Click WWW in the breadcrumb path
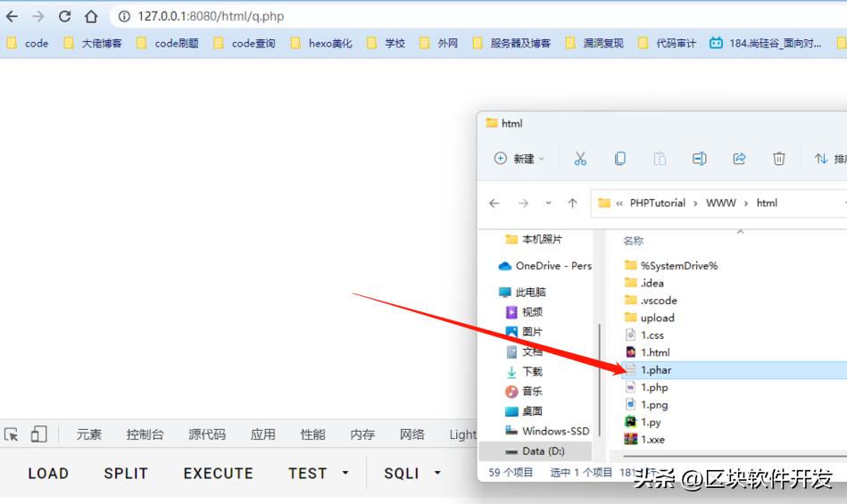Image resolution: width=847 pixels, height=504 pixels. pos(721,203)
